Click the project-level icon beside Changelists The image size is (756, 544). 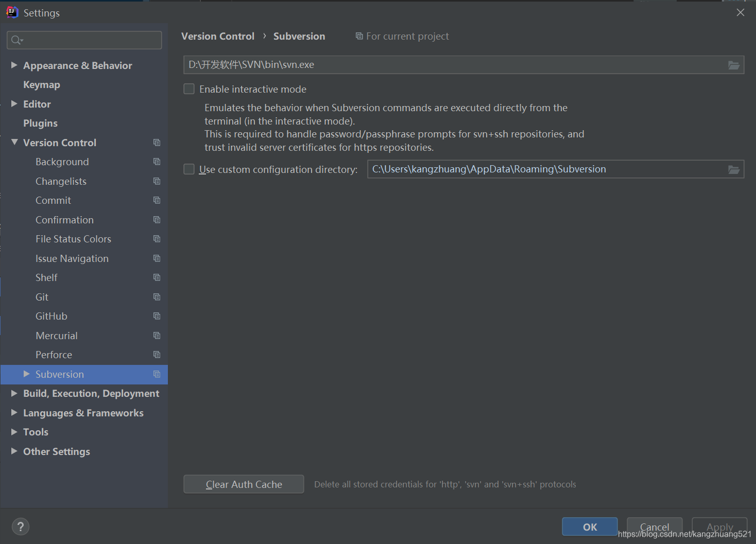click(157, 181)
